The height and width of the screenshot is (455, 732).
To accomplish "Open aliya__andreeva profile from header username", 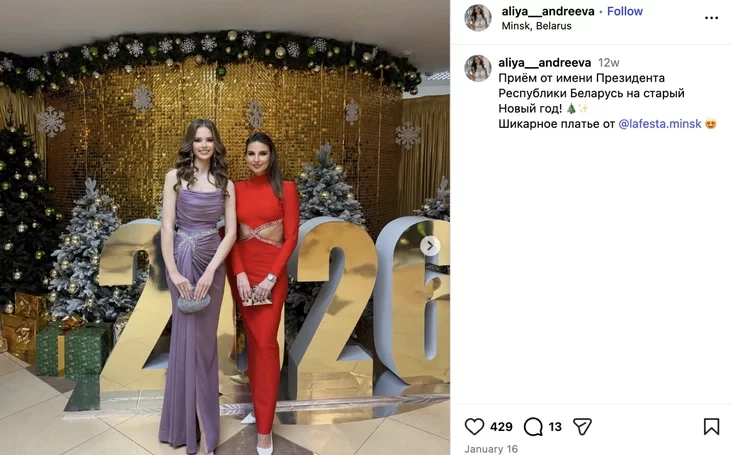I will pos(548,11).
